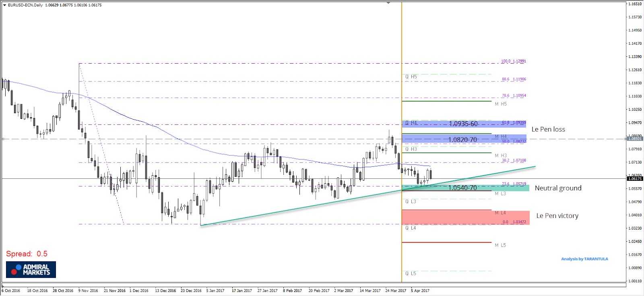Click the current price tag 1.06175
The height and width of the screenshot is (296, 644).
click(635, 178)
